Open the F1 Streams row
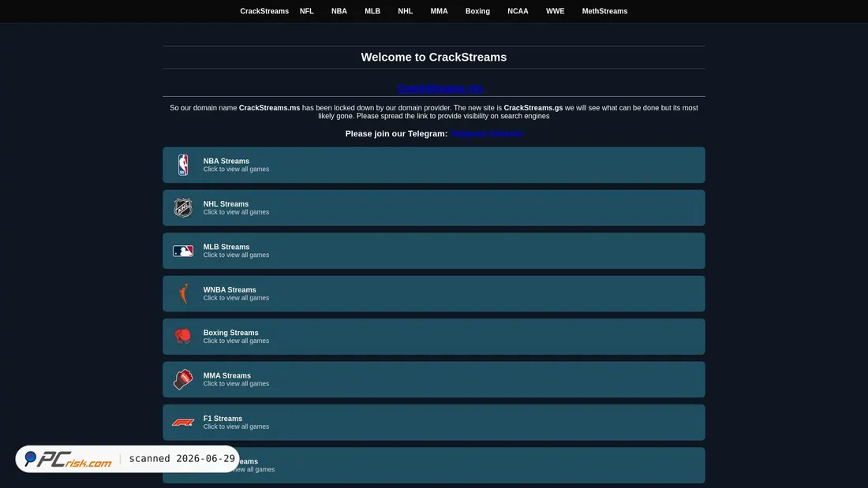Image resolution: width=868 pixels, height=488 pixels. pos(434,422)
